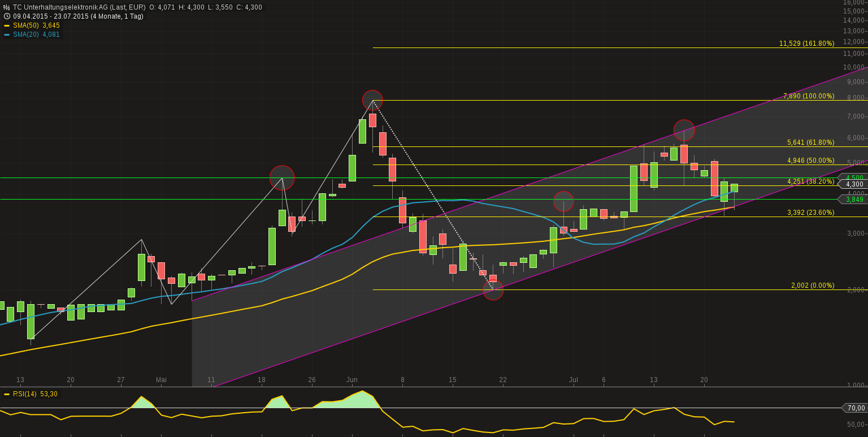
Task: Click the 3,392 (23.60%) retracement label
Action: point(810,213)
